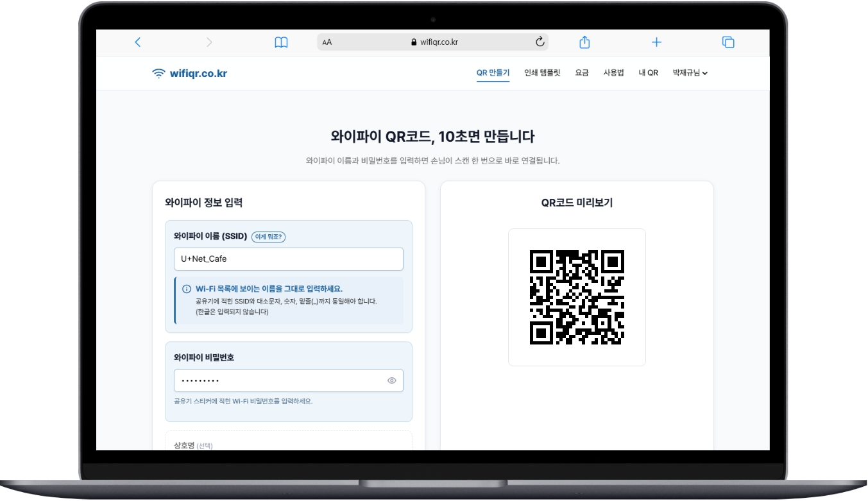The width and height of the screenshot is (868, 501).
Task: Click the (한글은 입력되지 않습니다) note
Action: (232, 312)
